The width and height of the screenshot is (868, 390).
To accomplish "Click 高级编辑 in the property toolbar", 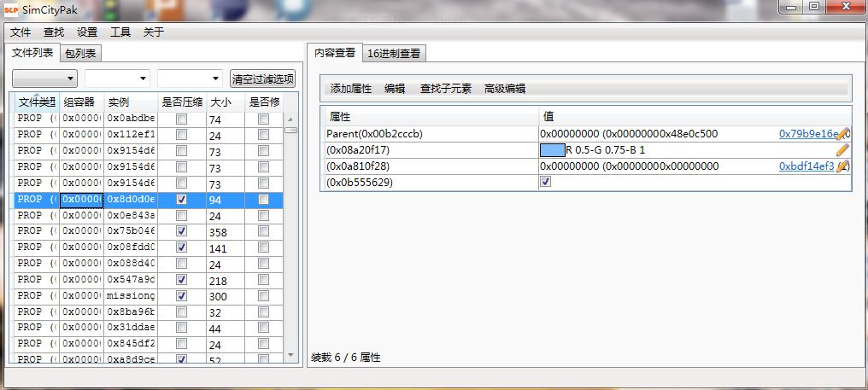I will click(505, 89).
